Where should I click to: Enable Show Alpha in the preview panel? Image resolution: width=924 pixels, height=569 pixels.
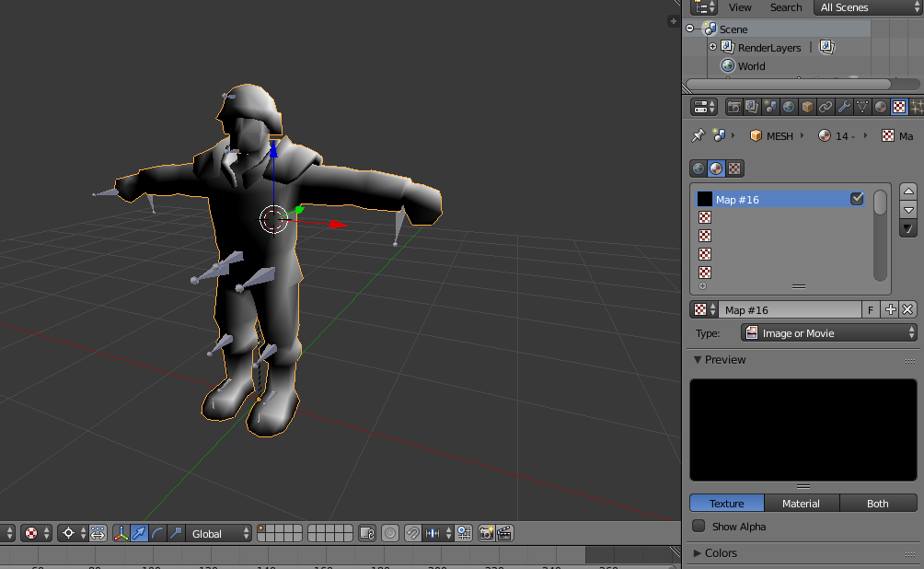699,526
